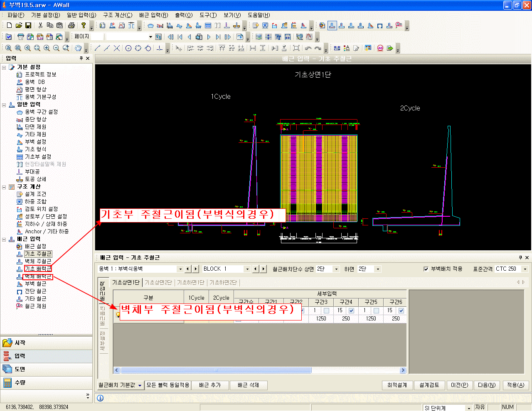Click the yellow Help question mark icon

84,25
